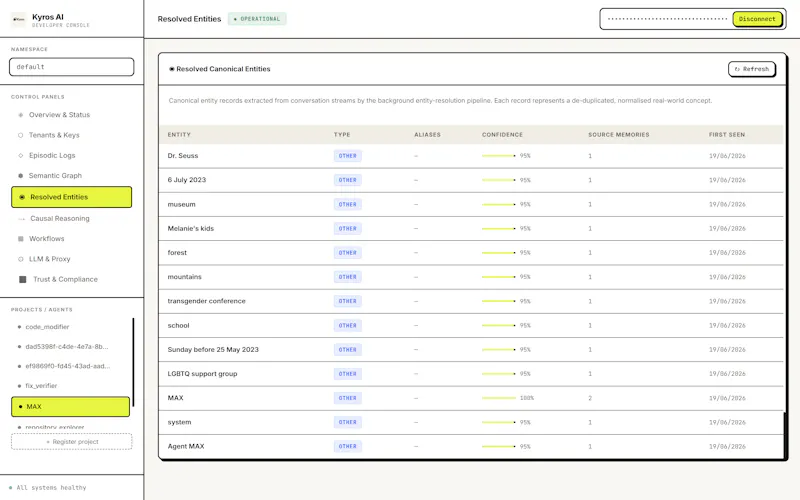Click the Melanie's kids entity

coord(191,228)
